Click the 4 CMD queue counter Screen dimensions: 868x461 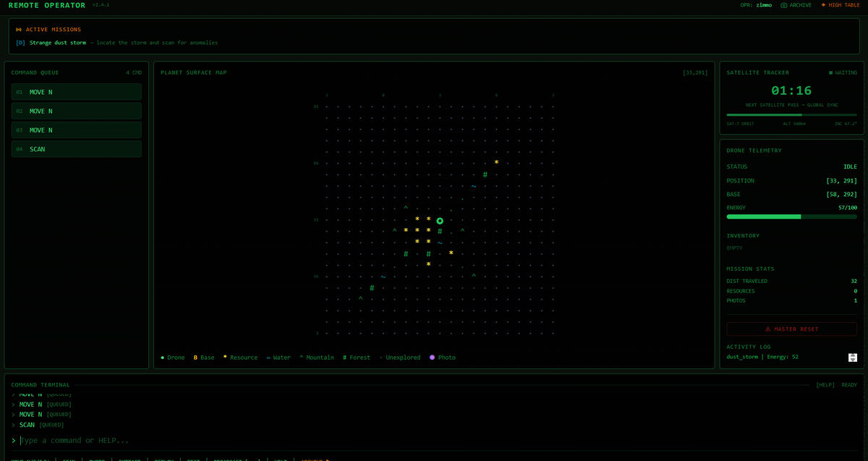point(134,72)
